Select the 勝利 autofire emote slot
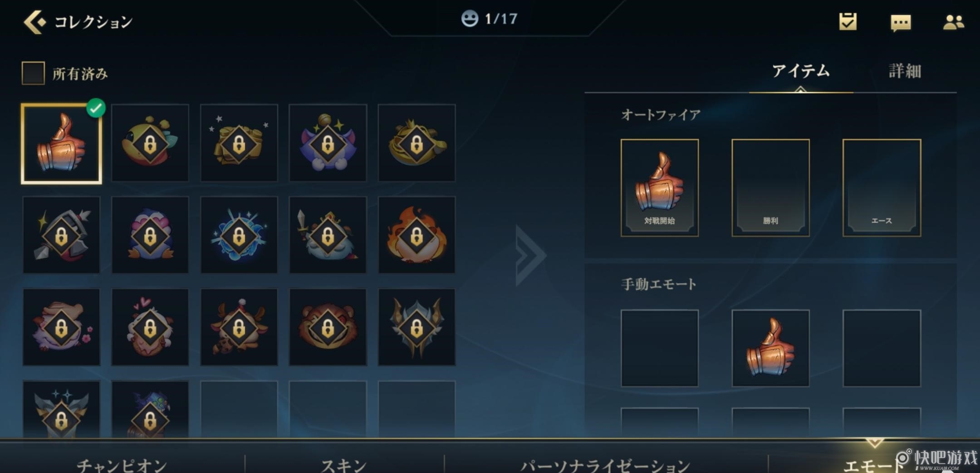 (x=770, y=187)
